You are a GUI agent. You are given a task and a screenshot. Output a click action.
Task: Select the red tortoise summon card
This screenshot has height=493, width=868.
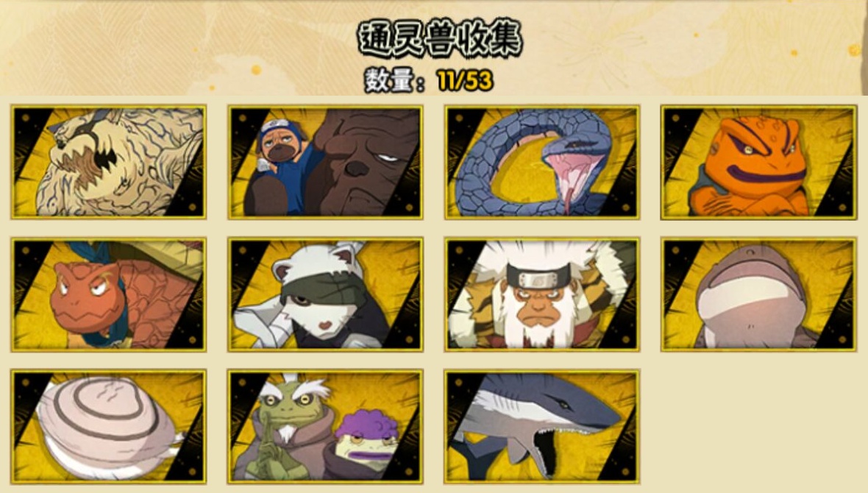pyautogui.click(x=109, y=294)
